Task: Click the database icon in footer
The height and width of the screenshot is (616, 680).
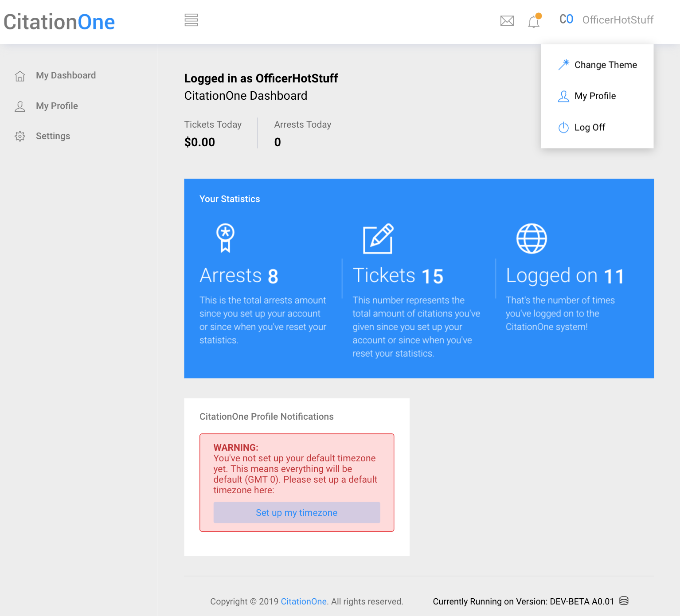Action: click(624, 601)
